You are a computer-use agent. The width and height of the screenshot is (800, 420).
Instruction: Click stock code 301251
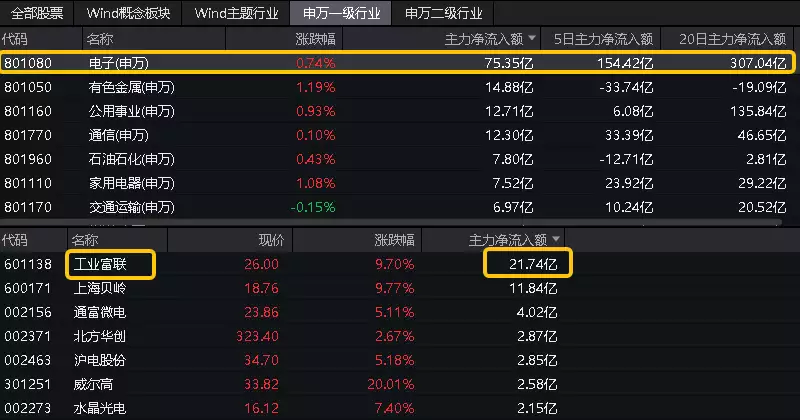click(x=28, y=384)
